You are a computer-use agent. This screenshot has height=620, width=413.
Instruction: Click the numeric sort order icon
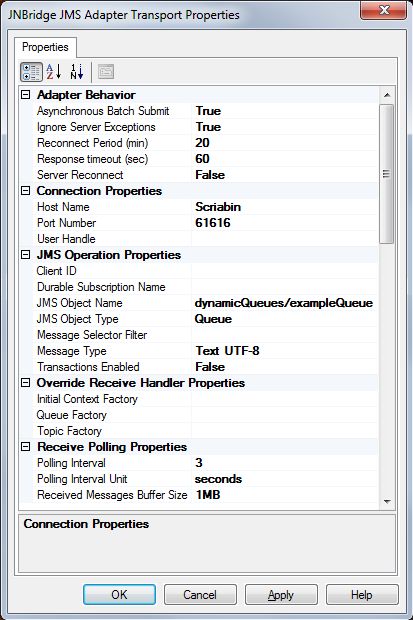tap(77, 72)
